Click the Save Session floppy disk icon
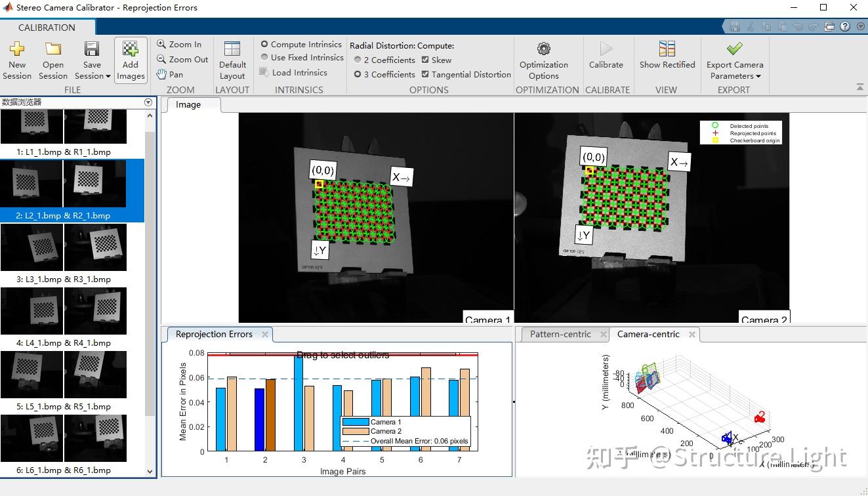Screen dimensions: 868x496 pos(92,49)
